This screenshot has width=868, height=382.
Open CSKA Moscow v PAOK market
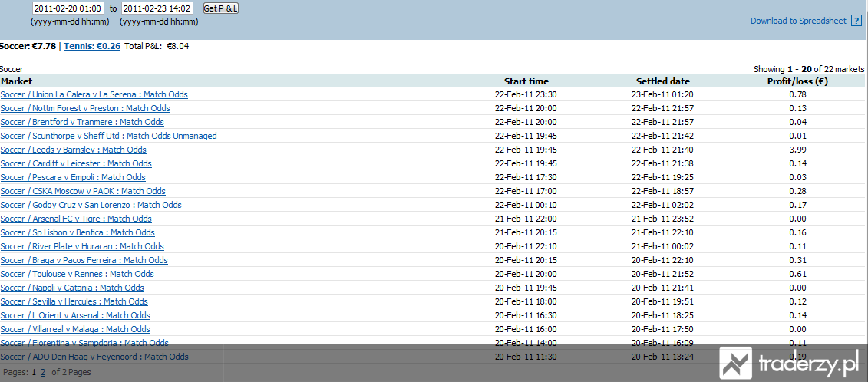click(82, 192)
